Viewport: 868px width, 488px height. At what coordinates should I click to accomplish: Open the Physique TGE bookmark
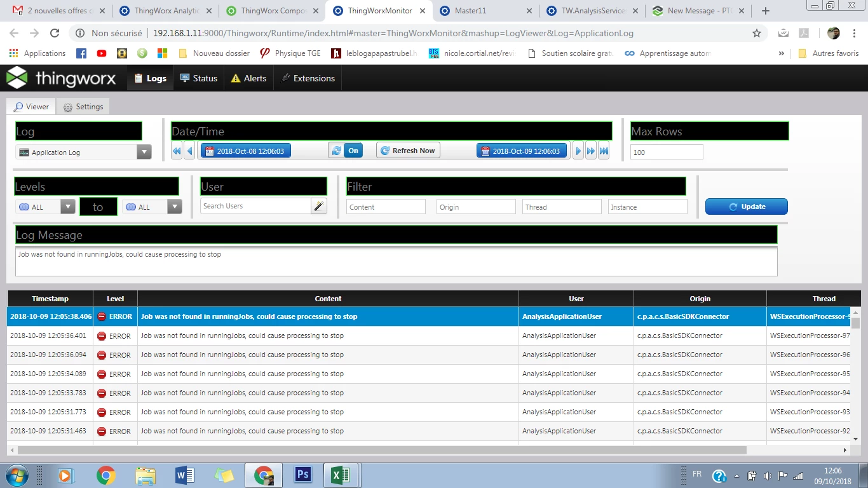click(290, 53)
